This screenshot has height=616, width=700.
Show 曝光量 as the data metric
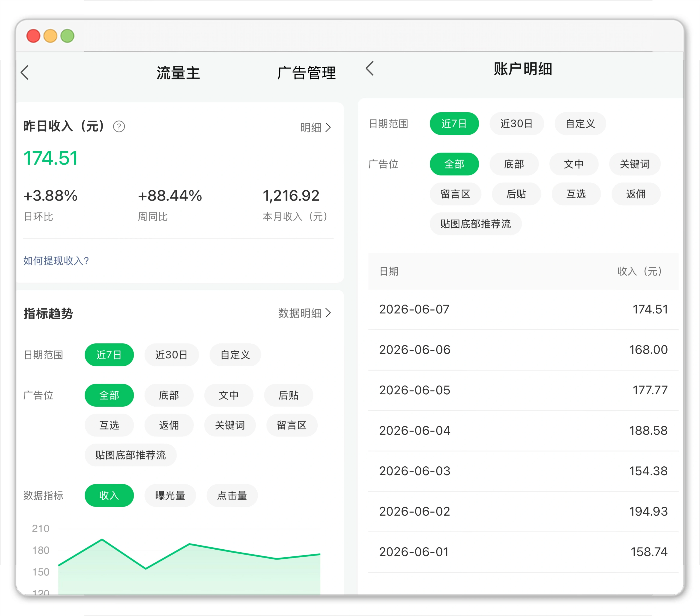[170, 495]
